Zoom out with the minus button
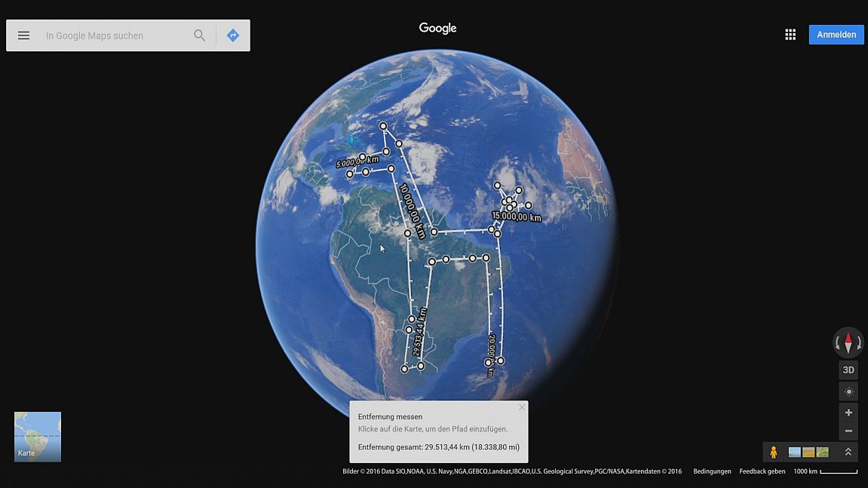The height and width of the screenshot is (488, 868). (x=848, y=431)
